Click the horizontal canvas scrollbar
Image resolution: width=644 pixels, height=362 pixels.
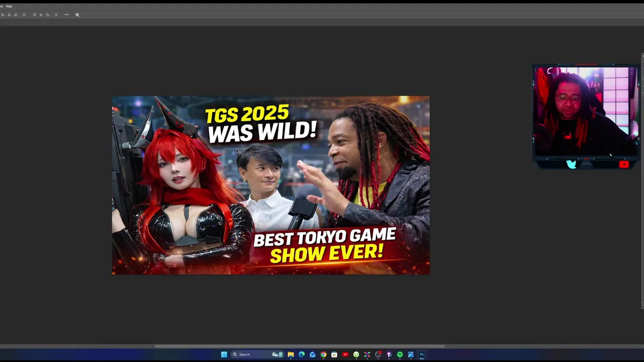click(x=299, y=346)
